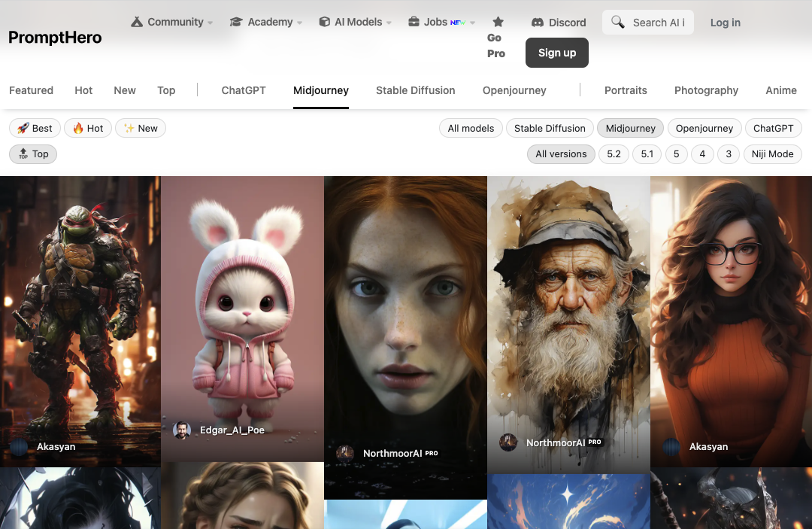Select the Stable Diffusion model pill
812x529 pixels.
tap(550, 128)
